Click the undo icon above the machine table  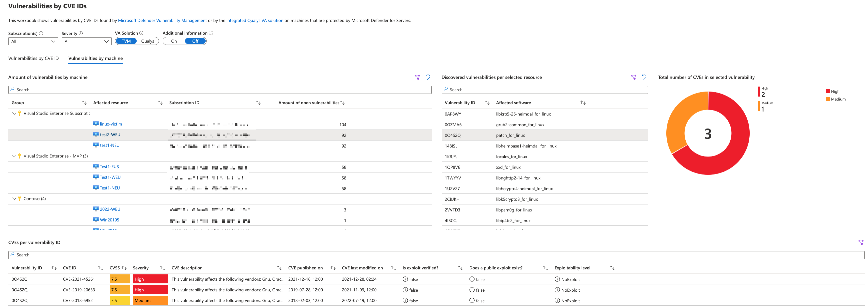[x=428, y=77]
